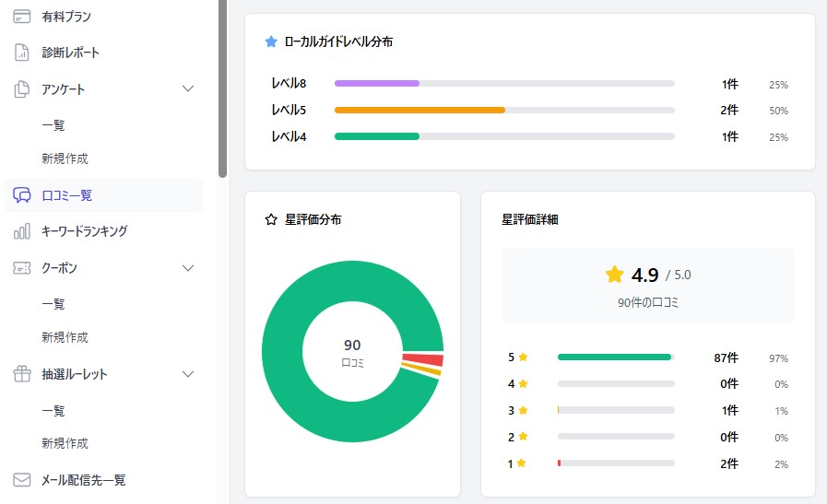
Task: Select 新規作成 under 抽選ルーレット
Action: click(x=65, y=443)
